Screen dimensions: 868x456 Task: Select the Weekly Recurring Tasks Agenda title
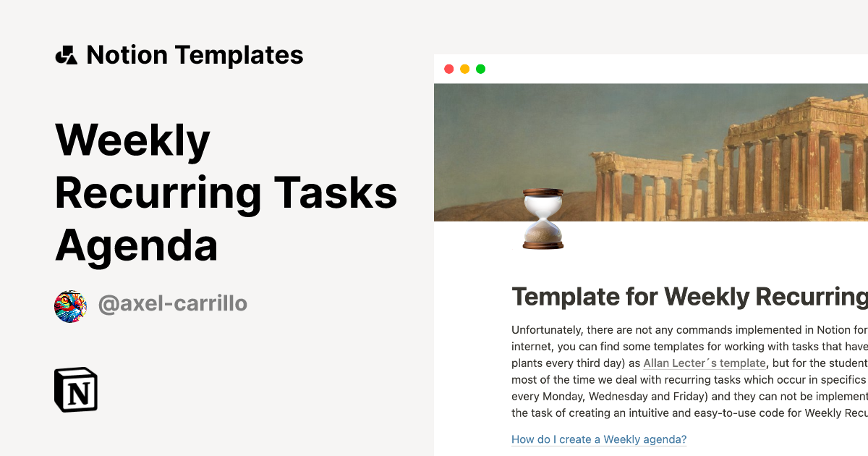(x=226, y=193)
